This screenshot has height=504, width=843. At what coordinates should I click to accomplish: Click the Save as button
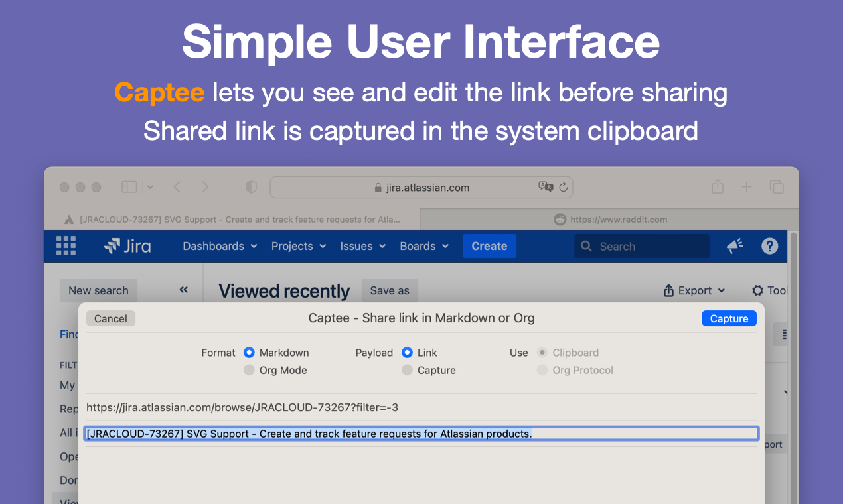pos(390,290)
